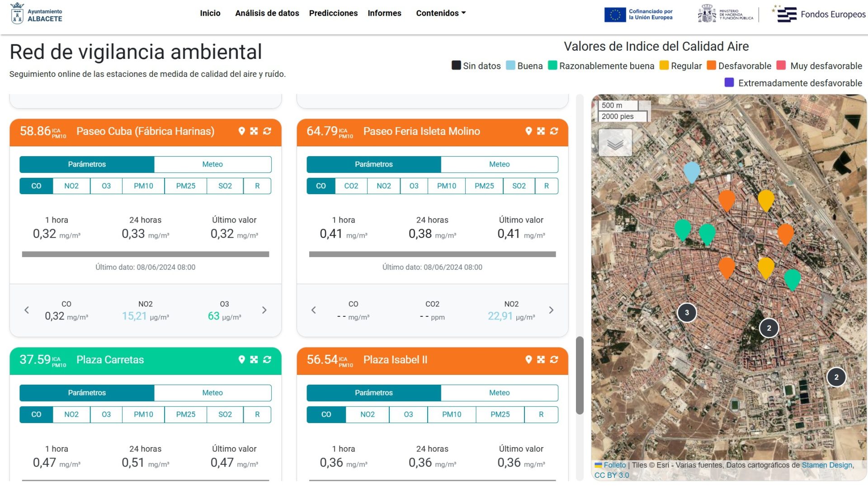Viewport: 868px width, 486px height.
Task: Refresh the Paseo Feria Isleta Molino card
Action: coord(554,131)
